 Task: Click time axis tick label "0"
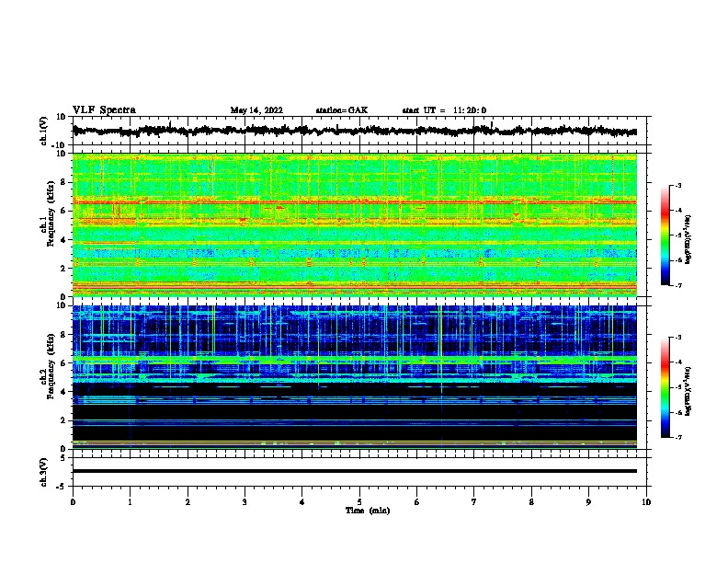click(x=73, y=502)
